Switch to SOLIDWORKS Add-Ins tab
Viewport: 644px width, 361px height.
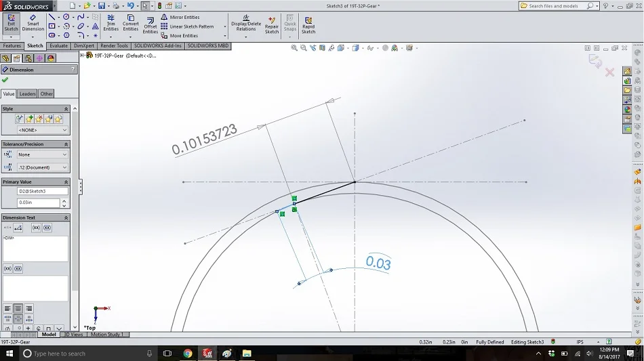158,46
